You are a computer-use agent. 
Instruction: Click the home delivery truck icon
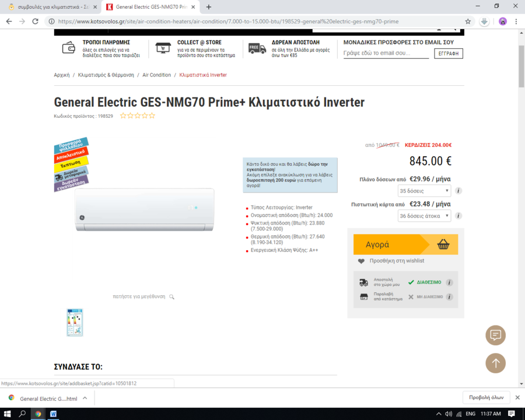coord(363,283)
